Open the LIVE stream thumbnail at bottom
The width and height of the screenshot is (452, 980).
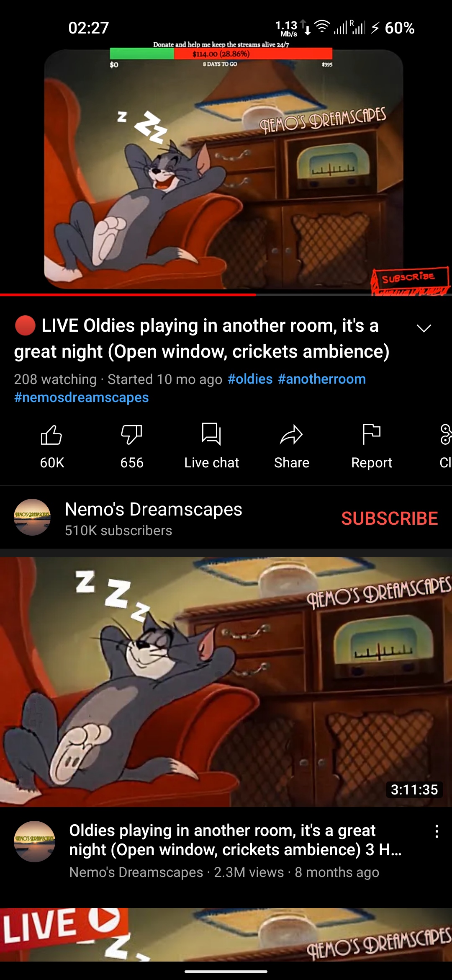[226, 934]
